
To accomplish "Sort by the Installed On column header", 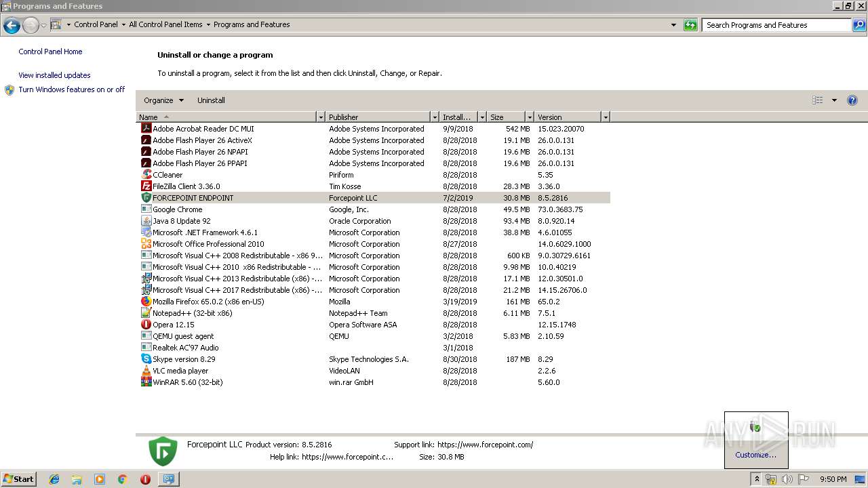I will (x=459, y=117).
